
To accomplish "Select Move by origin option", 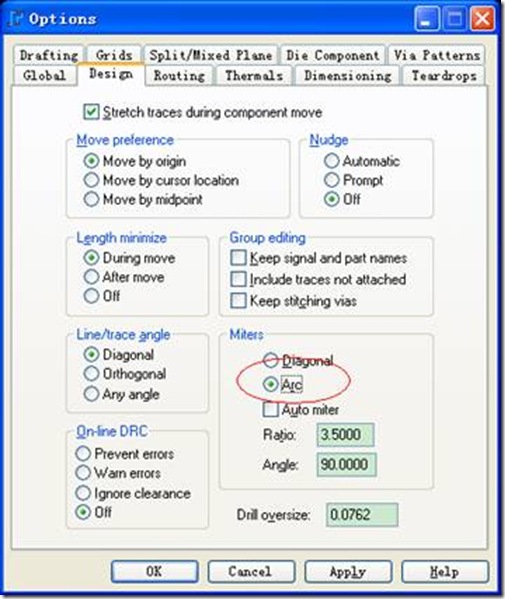I will tap(91, 161).
